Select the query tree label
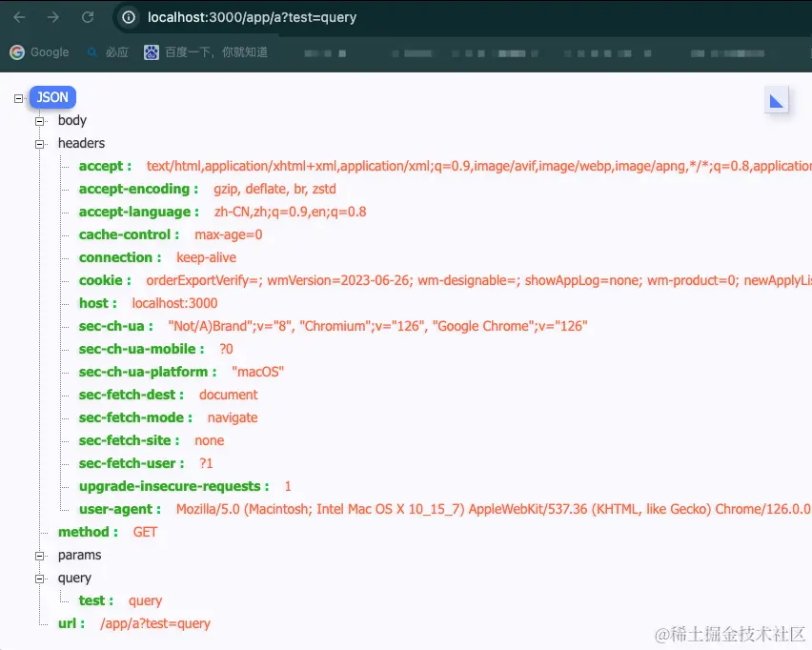The height and width of the screenshot is (650, 812). coord(74,578)
